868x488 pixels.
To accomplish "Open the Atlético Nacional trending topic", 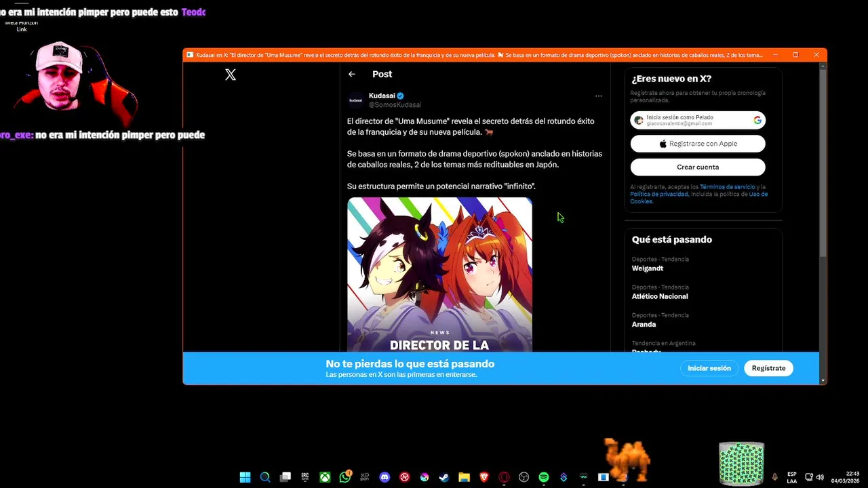I will 660,296.
